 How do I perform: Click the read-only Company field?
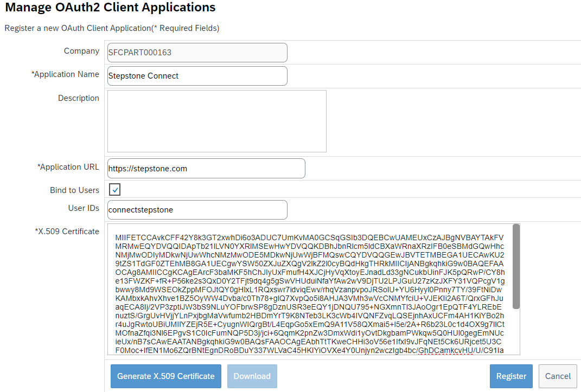197,52
